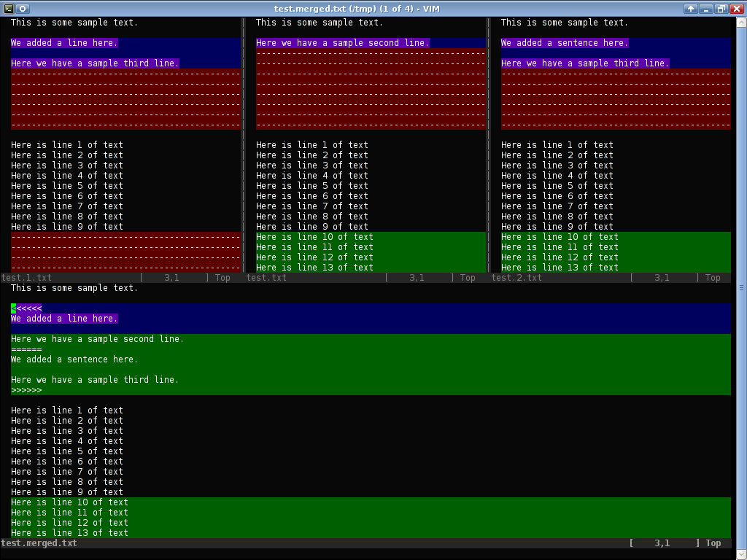Click the keep-above arrow button in title bar
This screenshot has width=747, height=560.
(x=691, y=9)
